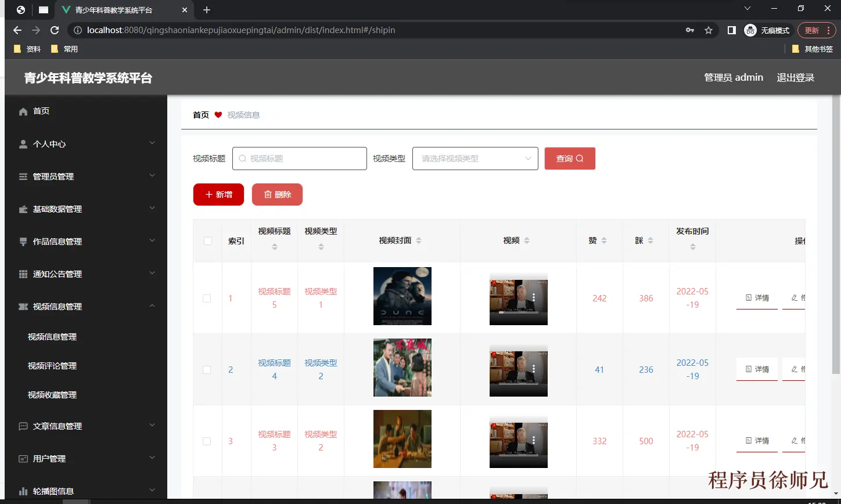Check the row 3 视频标题3 checkbox
Image resolution: width=841 pixels, height=504 pixels.
pos(207,441)
